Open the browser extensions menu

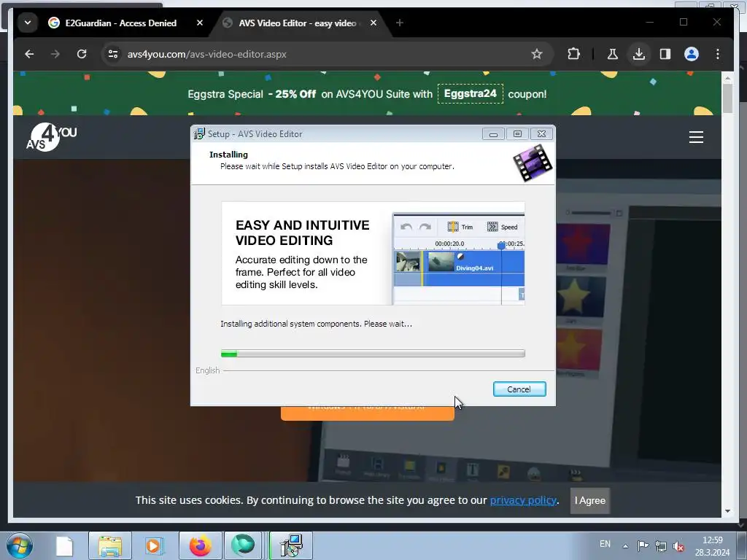pos(574,54)
